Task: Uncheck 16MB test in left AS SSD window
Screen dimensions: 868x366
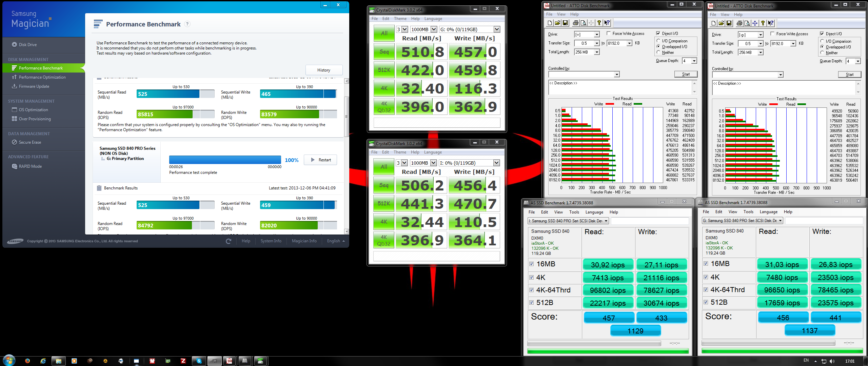Action: [532, 264]
